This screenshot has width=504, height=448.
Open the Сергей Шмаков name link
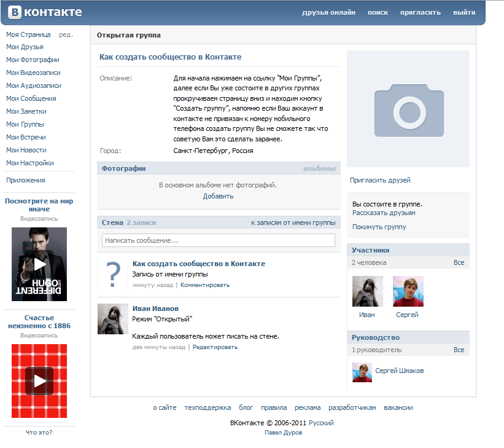tap(399, 371)
